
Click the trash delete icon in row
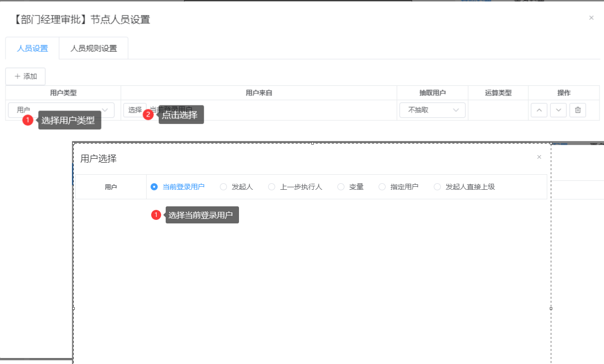pos(577,110)
